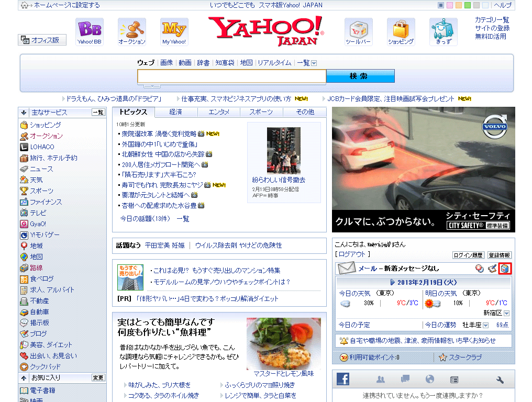Click the Yahoo! Box icon in mail row
Screen dimensions: 532x402
pyautogui.click(x=505, y=269)
